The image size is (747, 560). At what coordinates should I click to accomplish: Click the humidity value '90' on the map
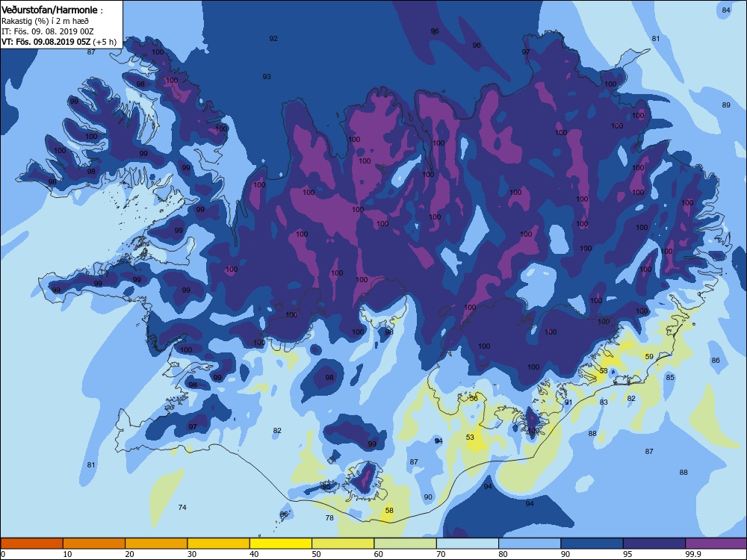pos(428,497)
